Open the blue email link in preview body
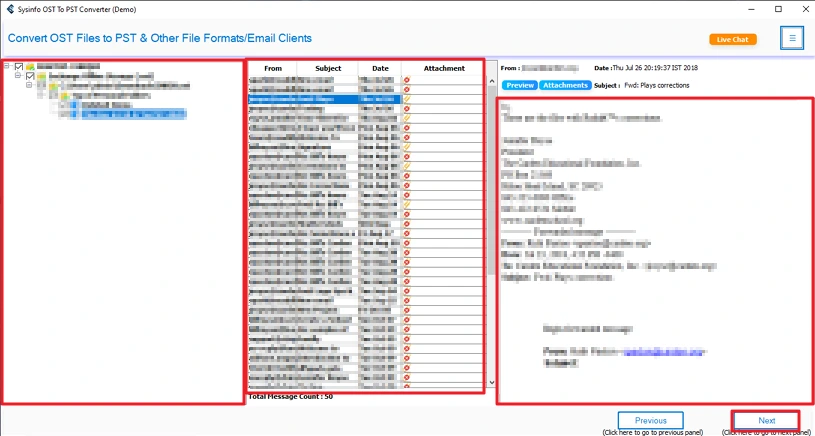The height and width of the screenshot is (436, 815). point(664,352)
